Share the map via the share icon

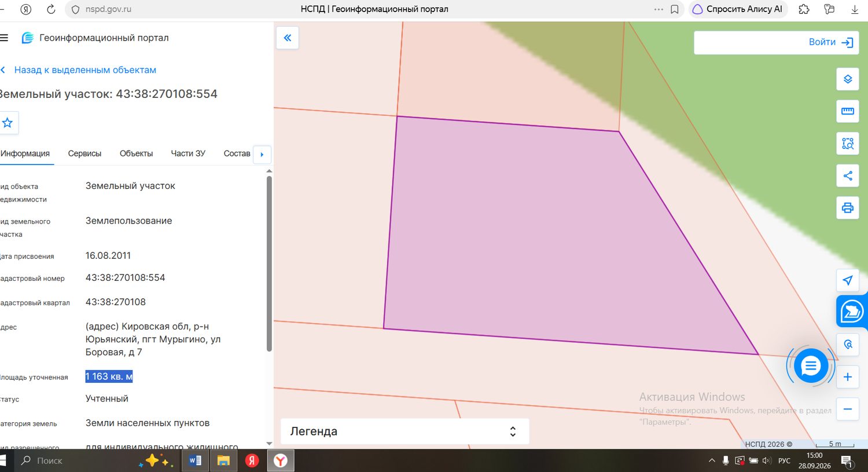pyautogui.click(x=848, y=176)
